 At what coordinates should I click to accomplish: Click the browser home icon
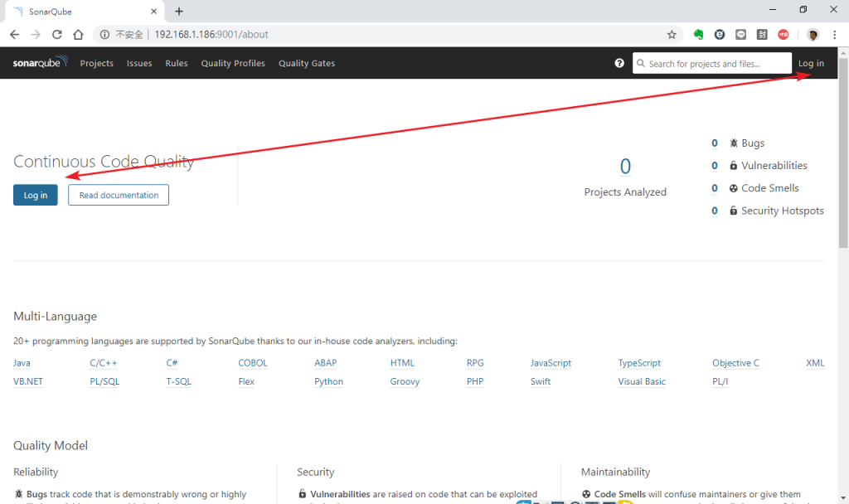78,35
